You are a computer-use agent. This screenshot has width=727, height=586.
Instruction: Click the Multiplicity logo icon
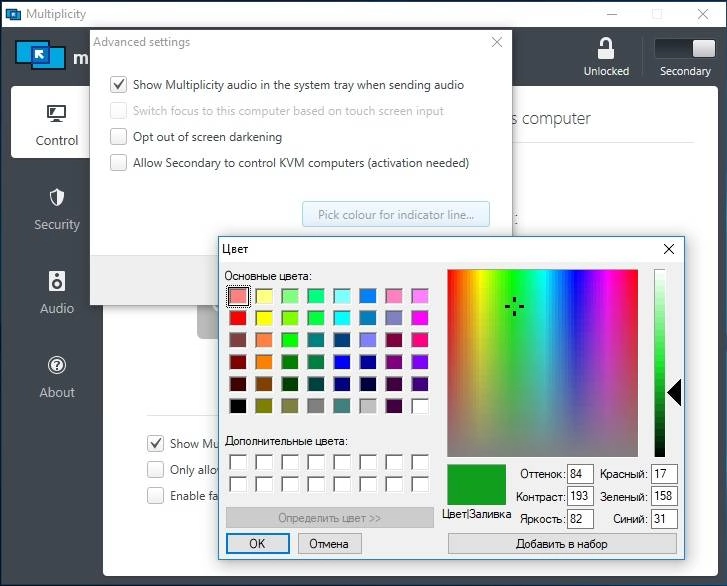pyautogui.click(x=40, y=55)
